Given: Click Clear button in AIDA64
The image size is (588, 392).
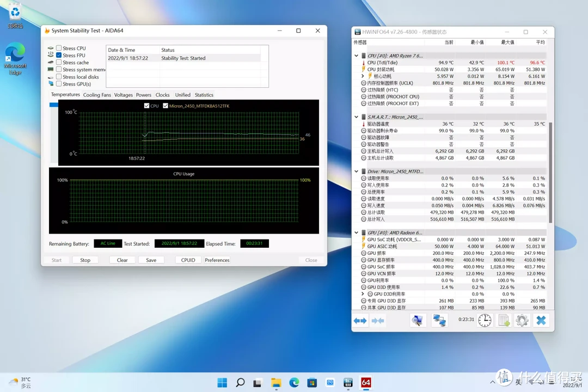Looking at the screenshot, I should point(122,260).
